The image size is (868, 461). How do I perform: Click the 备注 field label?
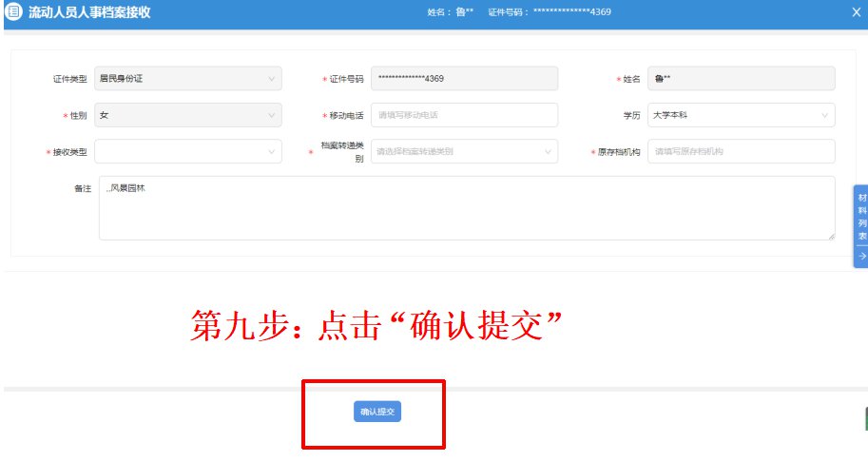(83, 189)
